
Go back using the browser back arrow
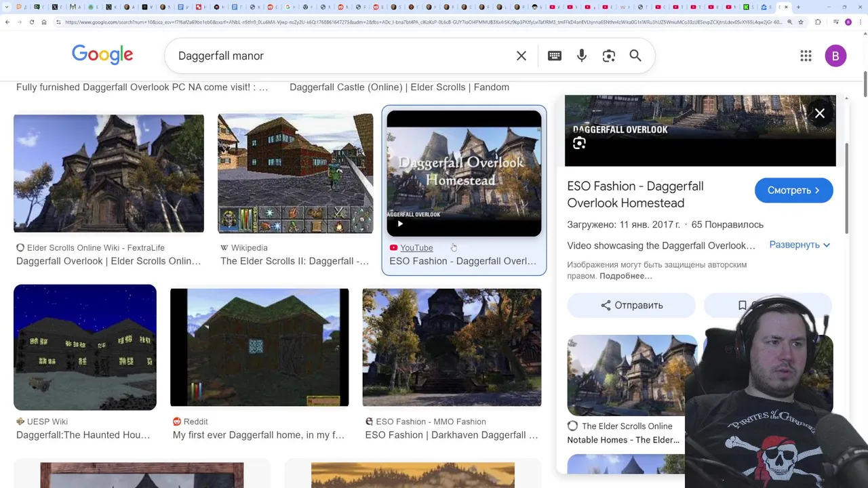click(7, 22)
